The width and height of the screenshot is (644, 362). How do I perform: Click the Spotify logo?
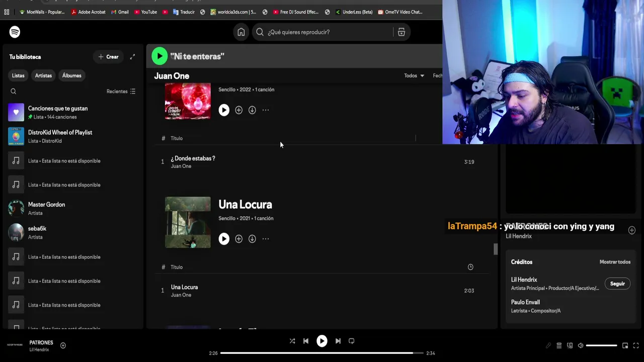click(x=15, y=32)
